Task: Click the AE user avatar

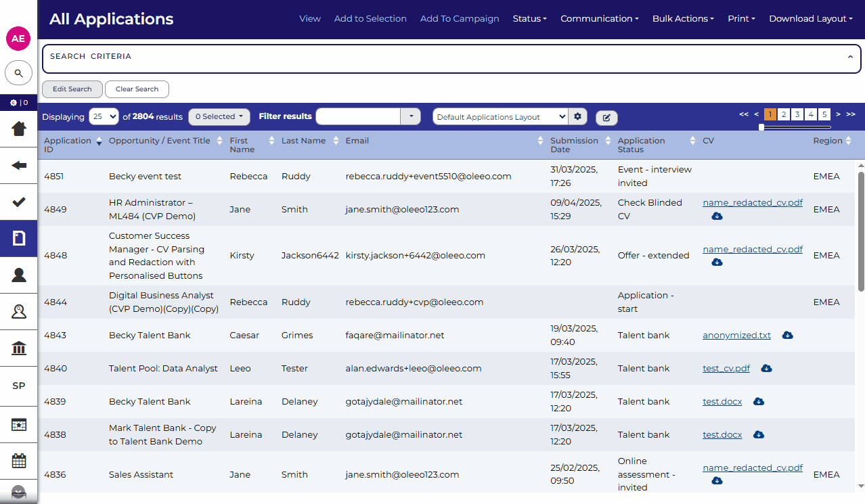Action: coord(18,39)
